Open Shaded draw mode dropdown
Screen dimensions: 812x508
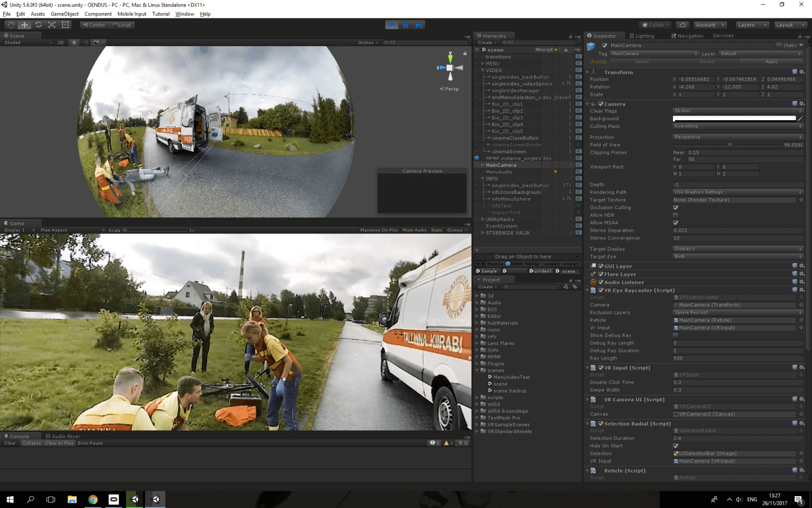28,42
